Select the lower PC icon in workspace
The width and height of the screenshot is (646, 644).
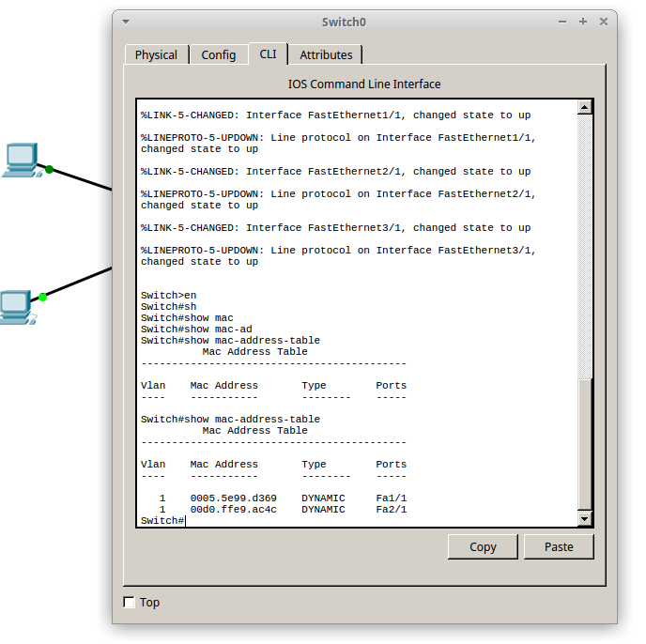(17, 307)
